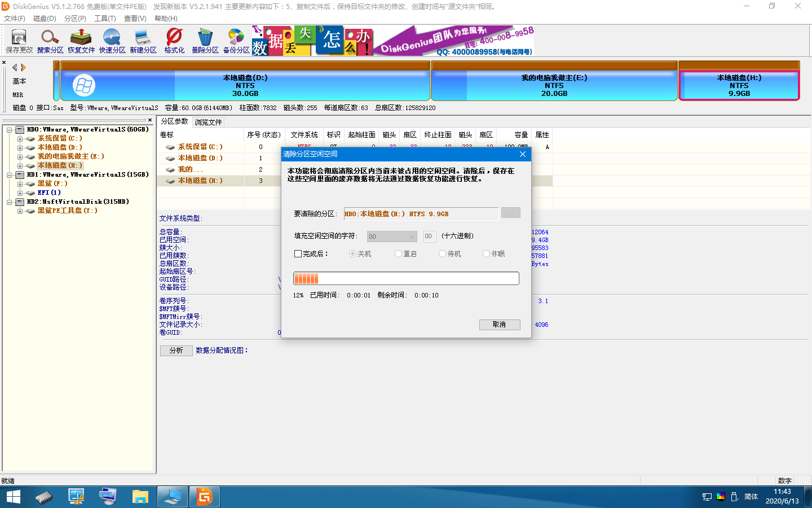Open the keyboard monitor taskbar icon
812x508 pixels.
pos(108,497)
